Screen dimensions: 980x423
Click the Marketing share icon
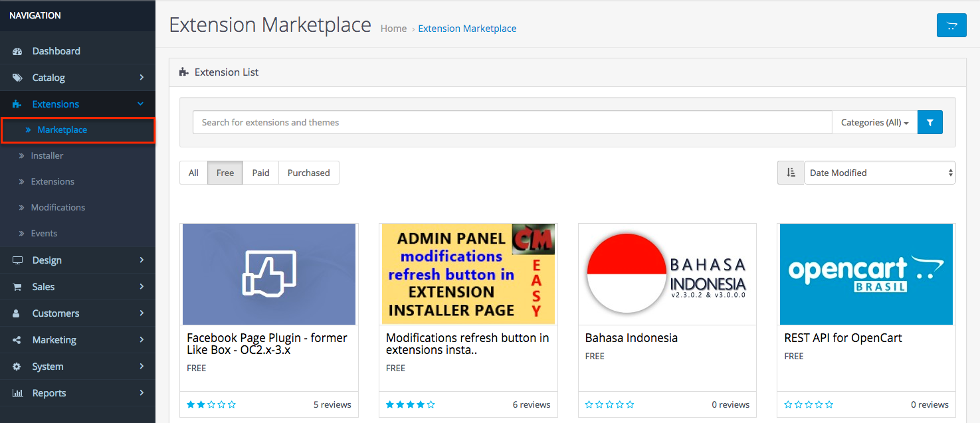(18, 340)
